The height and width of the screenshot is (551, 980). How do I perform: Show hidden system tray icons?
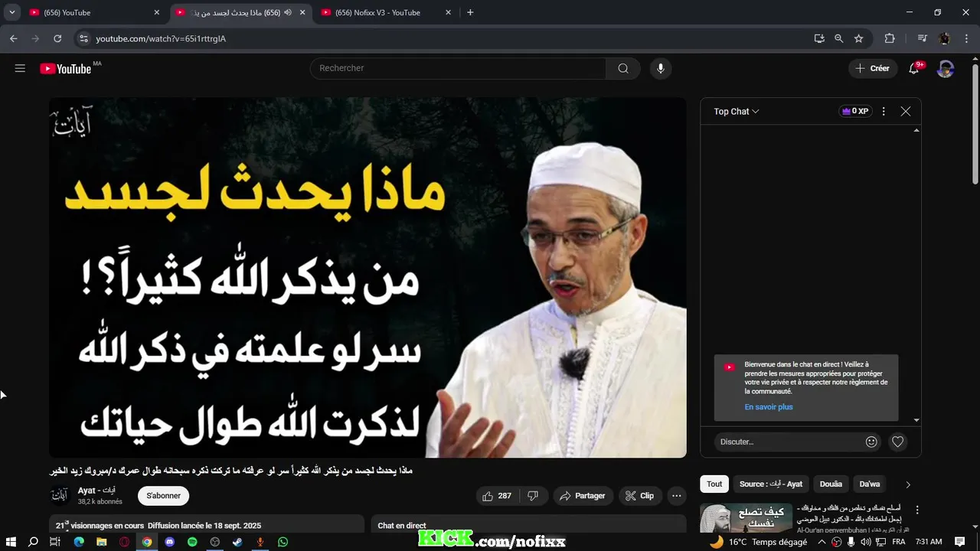point(822,542)
